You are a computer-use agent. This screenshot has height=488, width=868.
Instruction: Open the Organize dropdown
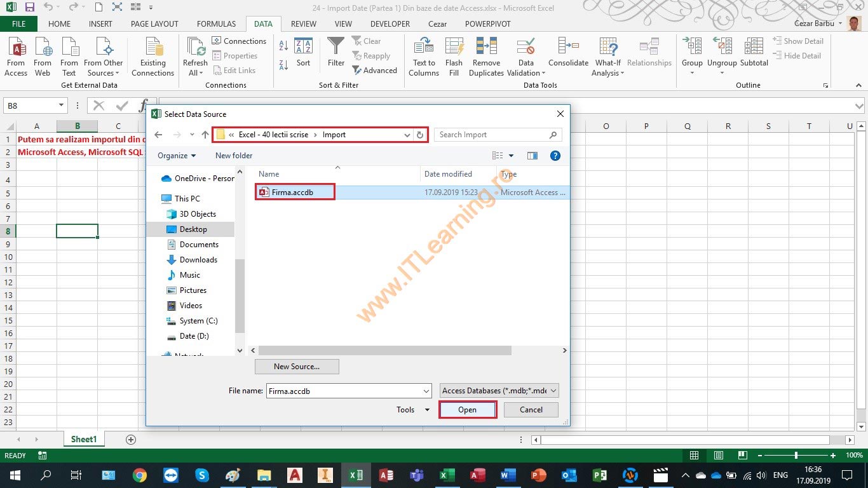(177, 156)
